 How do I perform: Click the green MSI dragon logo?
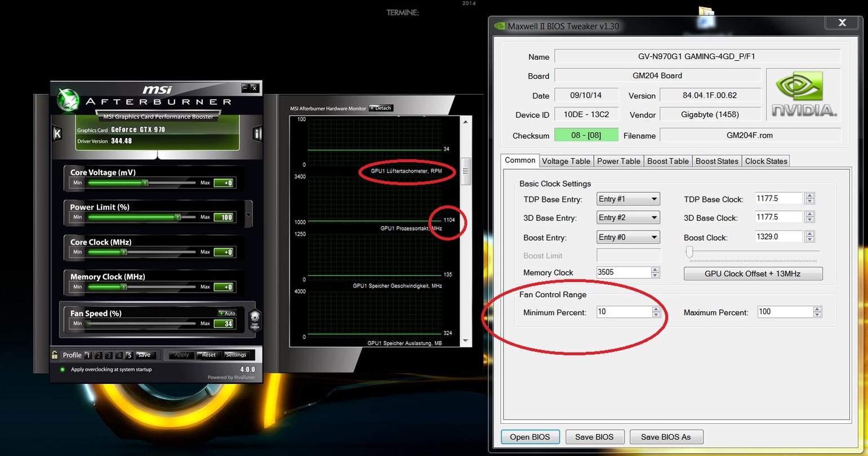click(x=68, y=100)
